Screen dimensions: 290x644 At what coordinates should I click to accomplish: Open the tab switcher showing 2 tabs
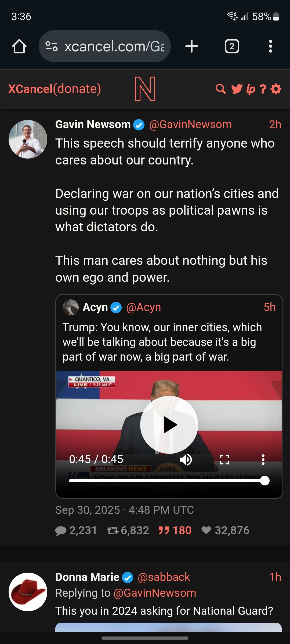point(232,46)
